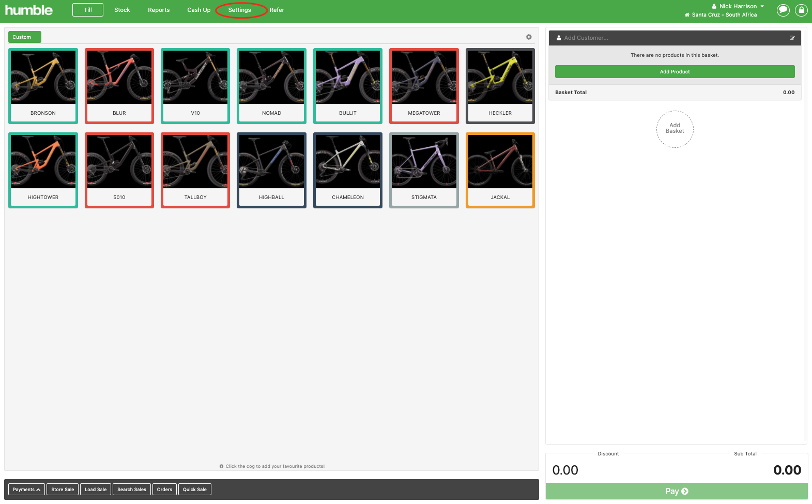Click the lock screen icon
This screenshot has width=812, height=504.
click(802, 10)
